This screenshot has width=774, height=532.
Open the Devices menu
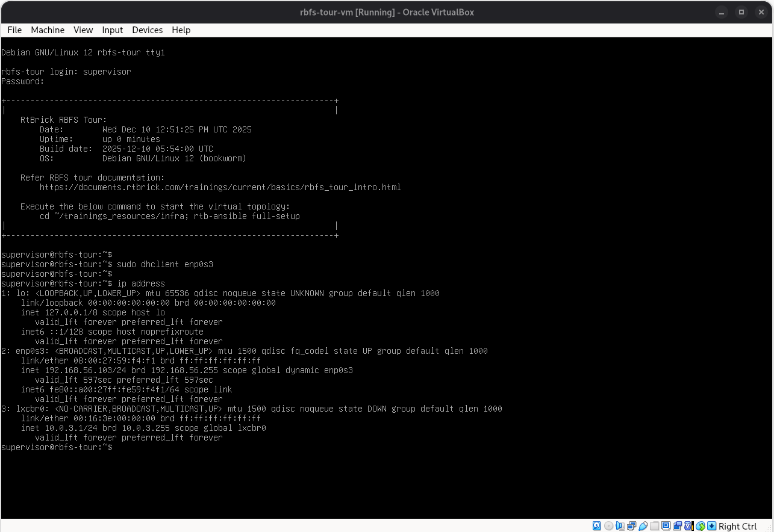click(147, 30)
